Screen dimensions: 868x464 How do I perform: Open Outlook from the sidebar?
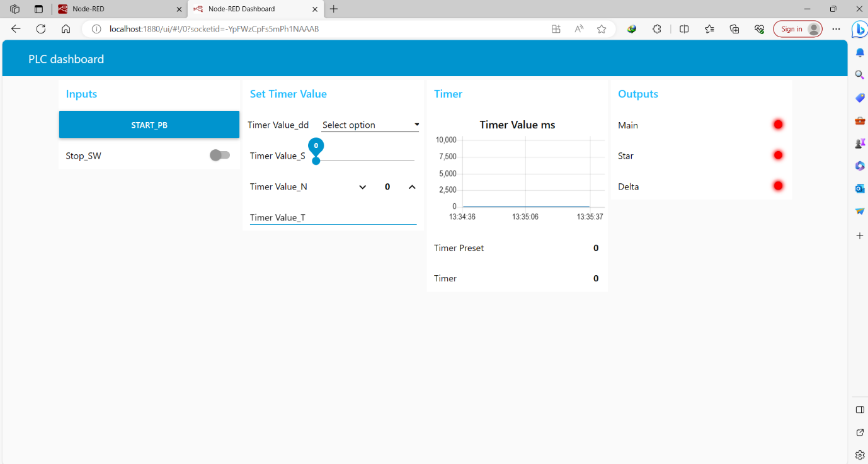[x=859, y=188]
